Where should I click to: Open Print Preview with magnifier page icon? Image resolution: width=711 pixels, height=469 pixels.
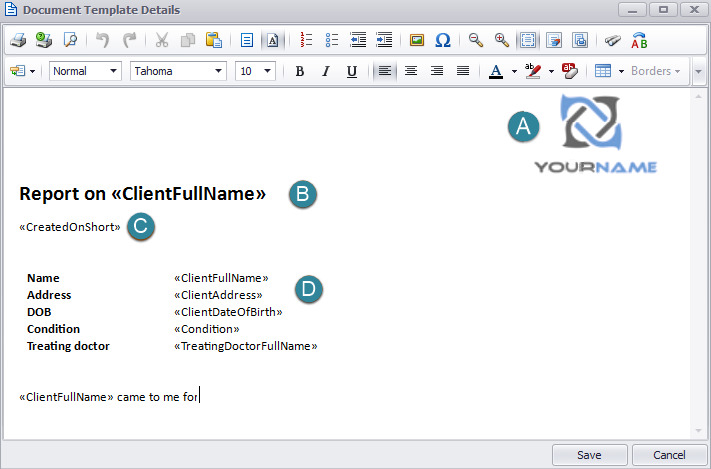click(x=70, y=41)
